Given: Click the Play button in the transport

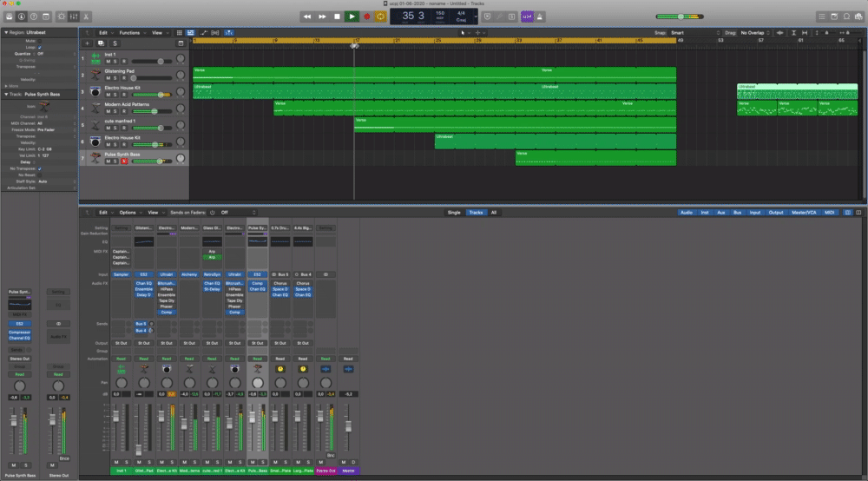Looking at the screenshot, I should (x=352, y=16).
